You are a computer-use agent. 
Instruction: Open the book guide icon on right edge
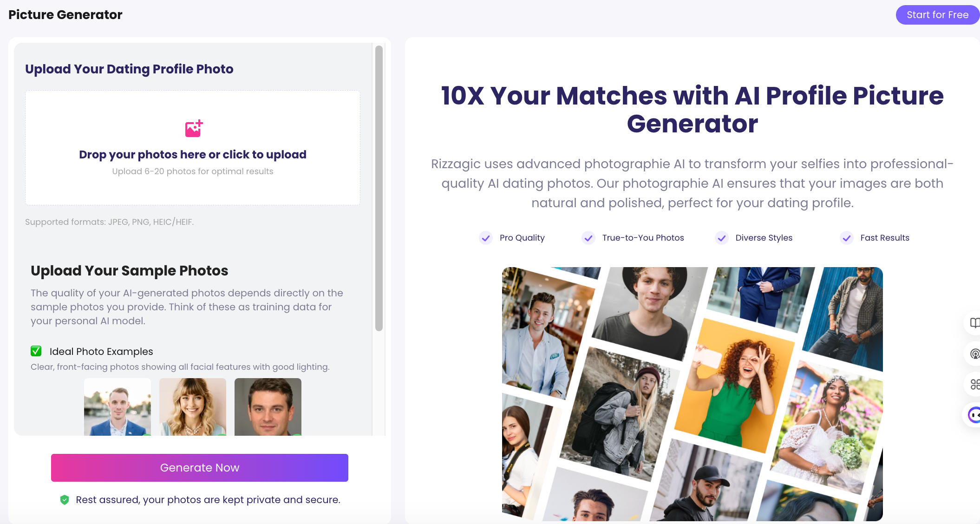974,322
